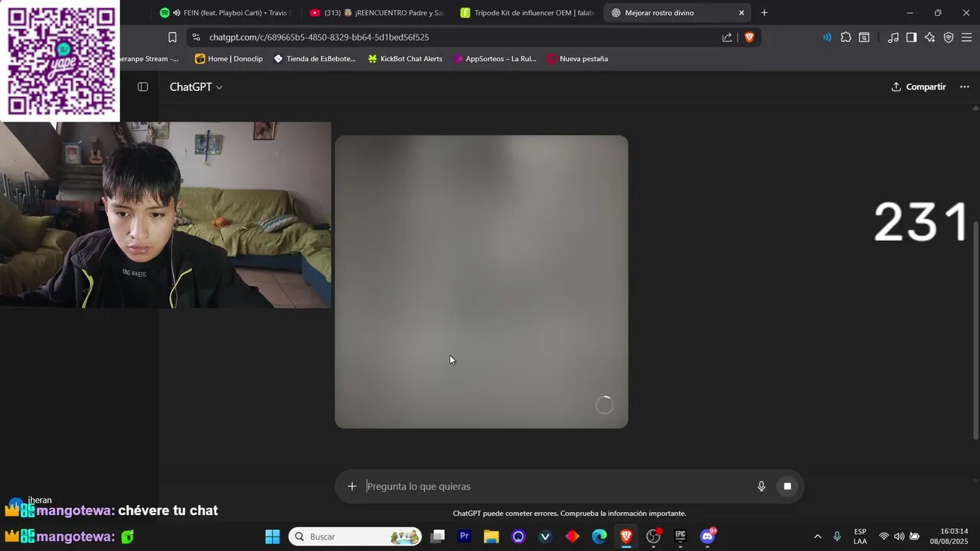Switch to the Trípode Kit de influencer tab
Image resolution: width=980 pixels, height=551 pixels.
tap(527, 13)
